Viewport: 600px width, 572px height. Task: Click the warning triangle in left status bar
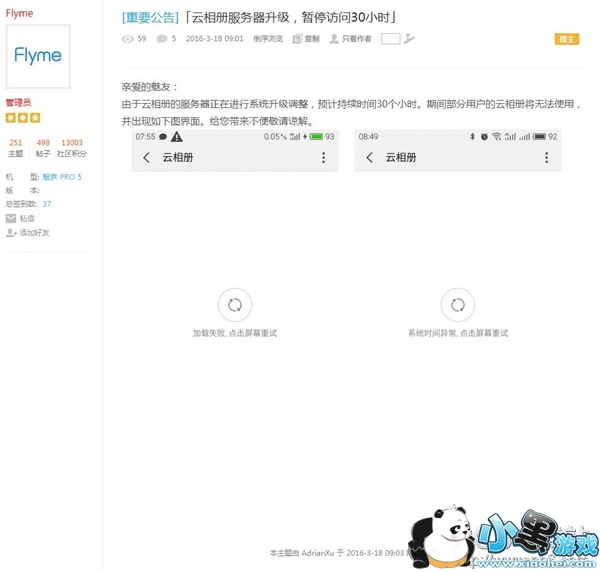click(177, 137)
